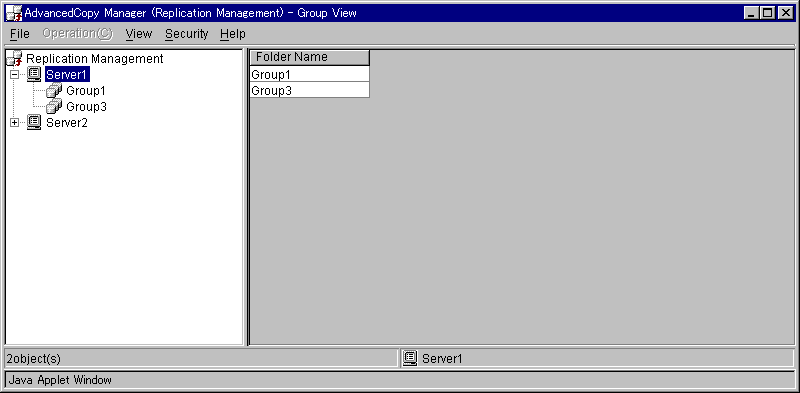Viewport: 800px width, 393px height.
Task: Click the application icon in title bar
Action: (x=14, y=13)
